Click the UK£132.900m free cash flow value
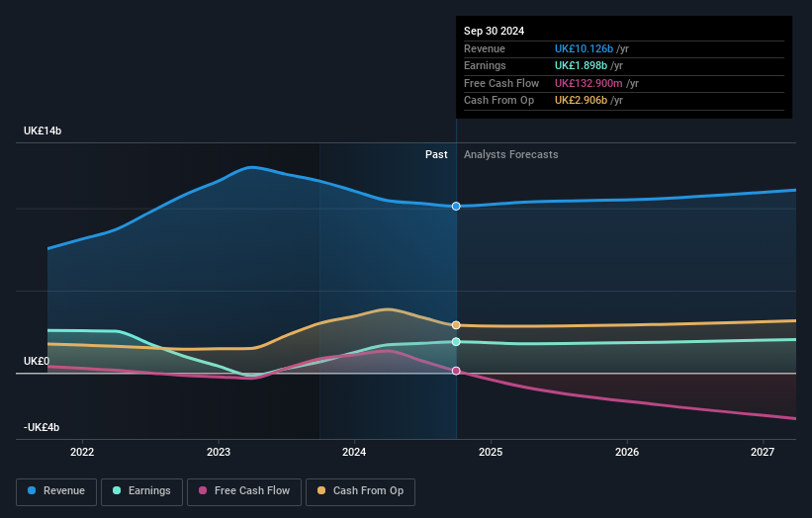This screenshot has height=518, width=812. coord(588,83)
